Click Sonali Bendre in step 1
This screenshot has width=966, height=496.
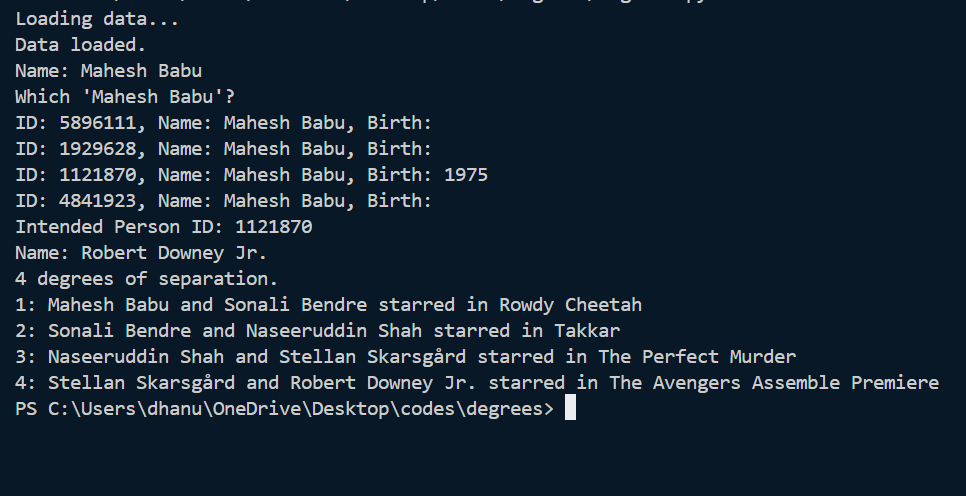pos(295,305)
